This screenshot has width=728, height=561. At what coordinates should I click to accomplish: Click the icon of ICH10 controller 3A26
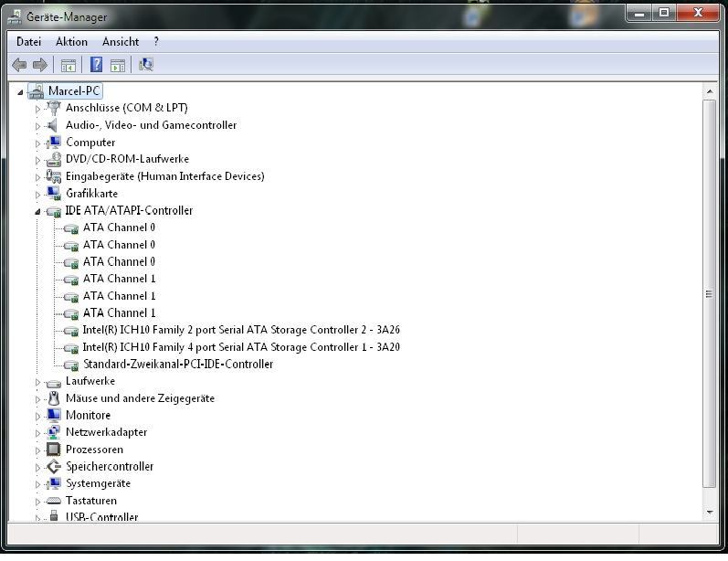tap(71, 331)
